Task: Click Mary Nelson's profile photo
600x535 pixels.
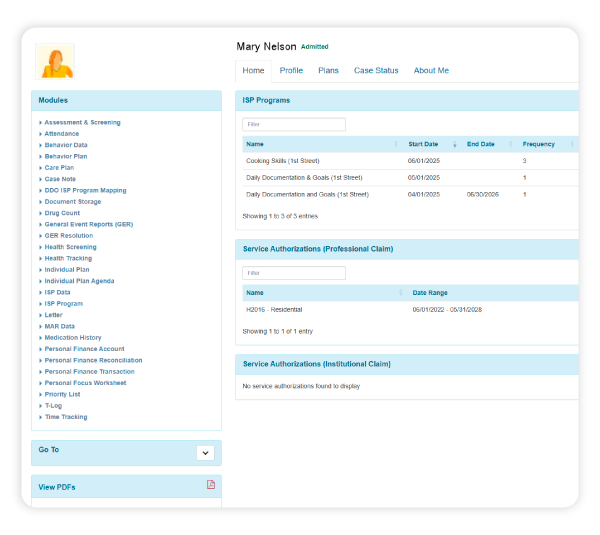Action: click(x=55, y=61)
